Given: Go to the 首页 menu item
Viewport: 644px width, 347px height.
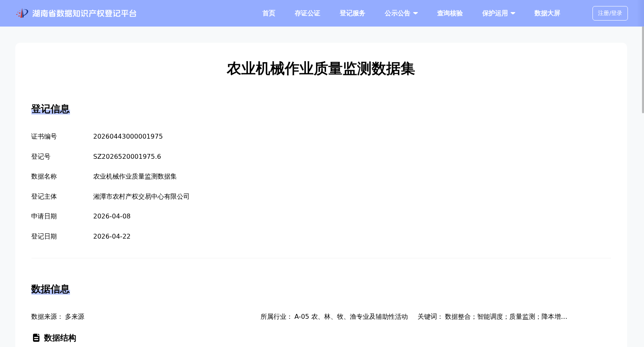Looking at the screenshot, I should [x=269, y=13].
